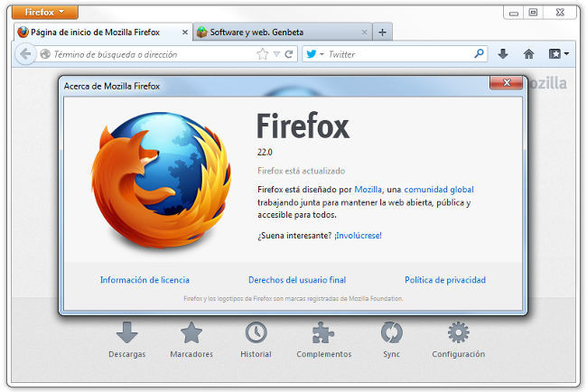Viewport: 587px width, 392px height.
Task: Click the Firefox logo in the about dialog
Action: [162, 181]
